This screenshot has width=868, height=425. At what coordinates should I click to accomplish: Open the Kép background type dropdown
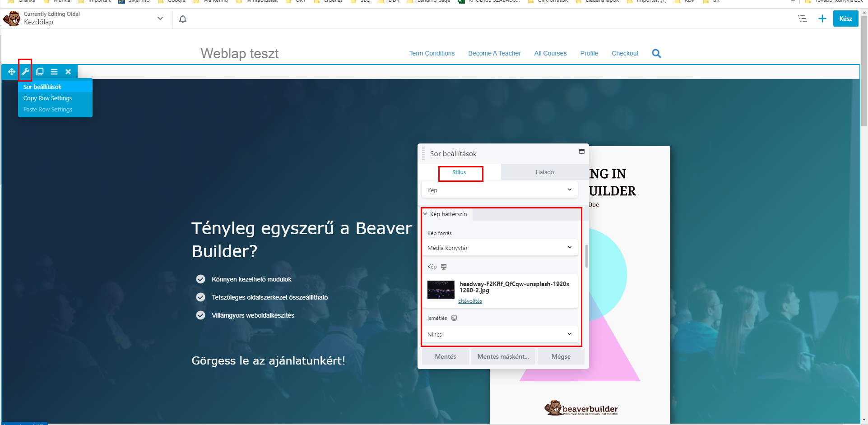[500, 190]
